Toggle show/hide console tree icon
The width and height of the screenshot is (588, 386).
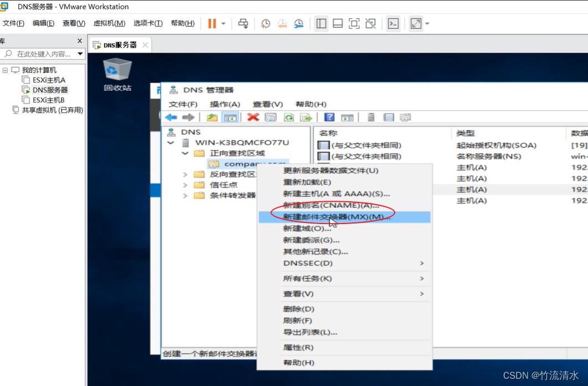(x=230, y=118)
